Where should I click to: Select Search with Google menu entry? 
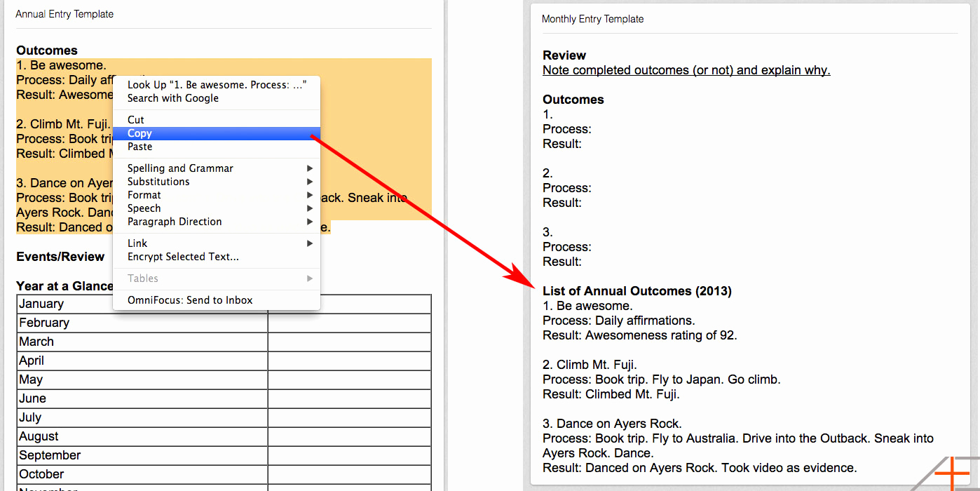(217, 98)
